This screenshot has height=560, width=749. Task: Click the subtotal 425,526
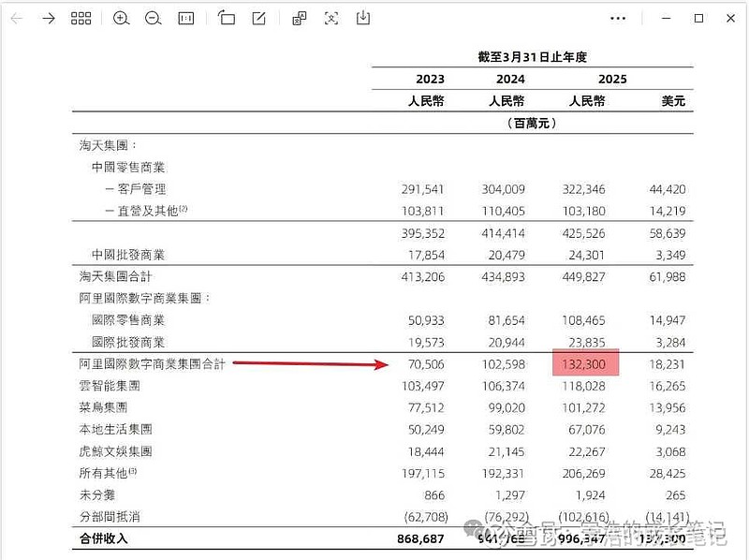pyautogui.click(x=583, y=233)
